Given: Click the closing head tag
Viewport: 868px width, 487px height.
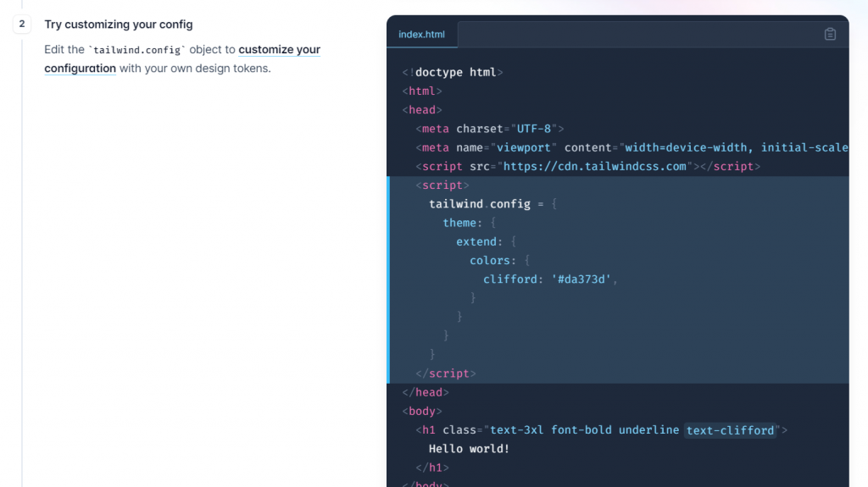Looking at the screenshot, I should click(x=426, y=392).
